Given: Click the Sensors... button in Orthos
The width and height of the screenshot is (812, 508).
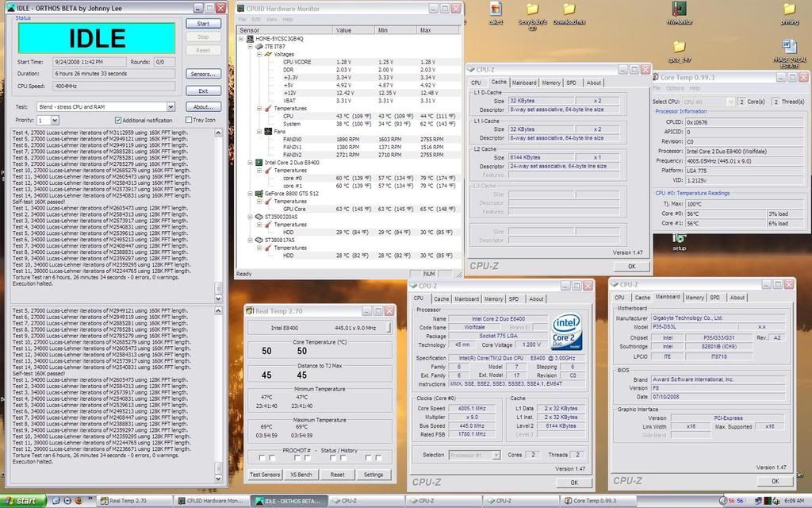Looking at the screenshot, I should pos(203,74).
